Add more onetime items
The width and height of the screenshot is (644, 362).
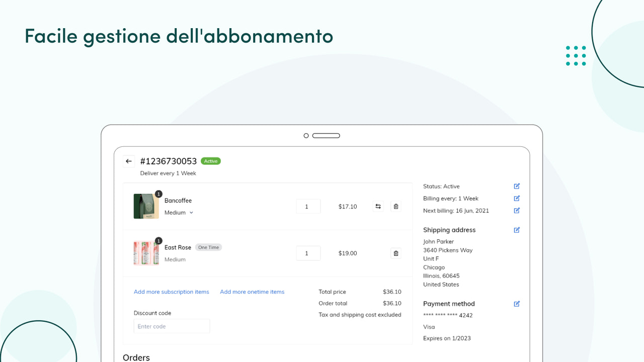click(252, 292)
